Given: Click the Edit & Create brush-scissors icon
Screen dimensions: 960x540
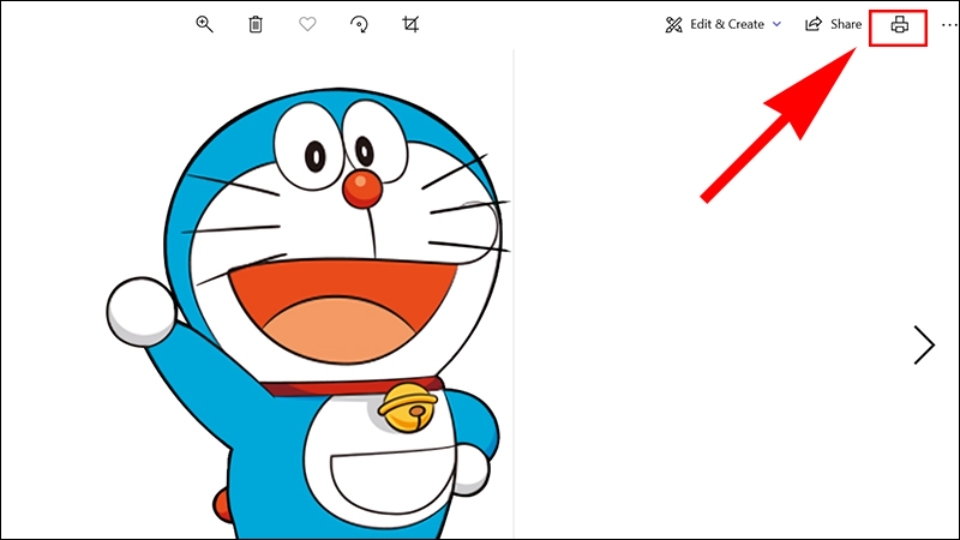Looking at the screenshot, I should [x=673, y=24].
